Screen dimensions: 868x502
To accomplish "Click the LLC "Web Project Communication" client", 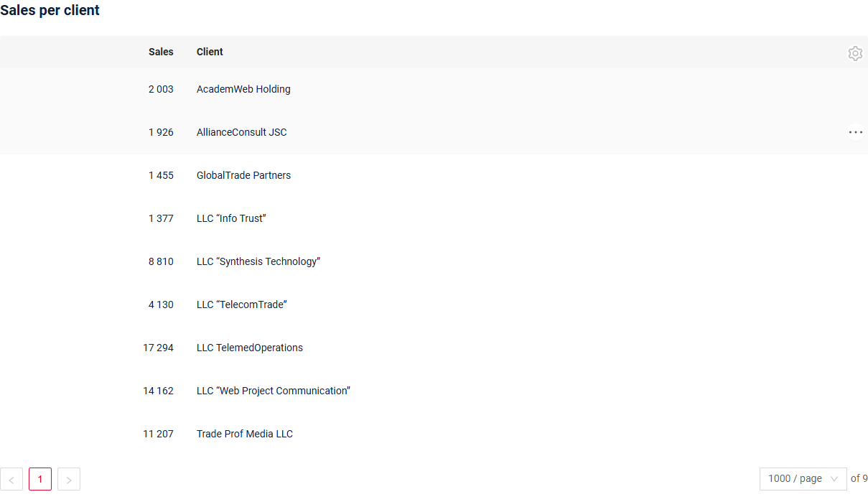I will tap(273, 391).
